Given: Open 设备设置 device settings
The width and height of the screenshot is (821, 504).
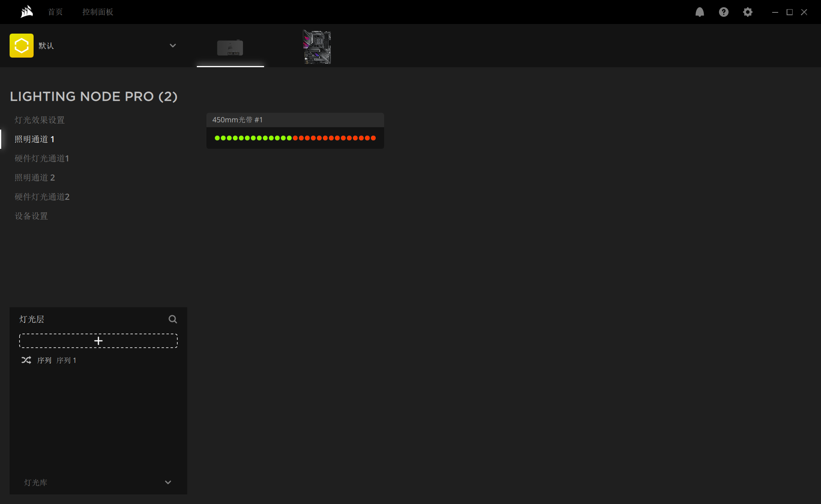Looking at the screenshot, I should 31,216.
